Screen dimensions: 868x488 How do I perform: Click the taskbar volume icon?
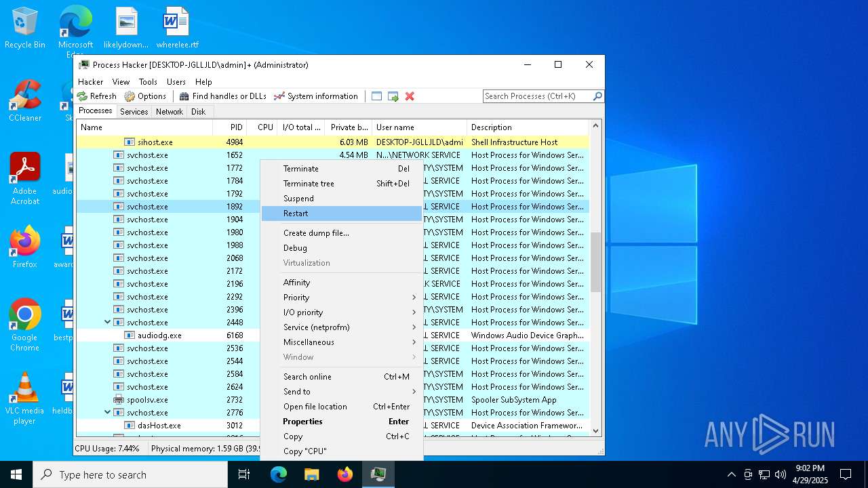[x=781, y=474]
